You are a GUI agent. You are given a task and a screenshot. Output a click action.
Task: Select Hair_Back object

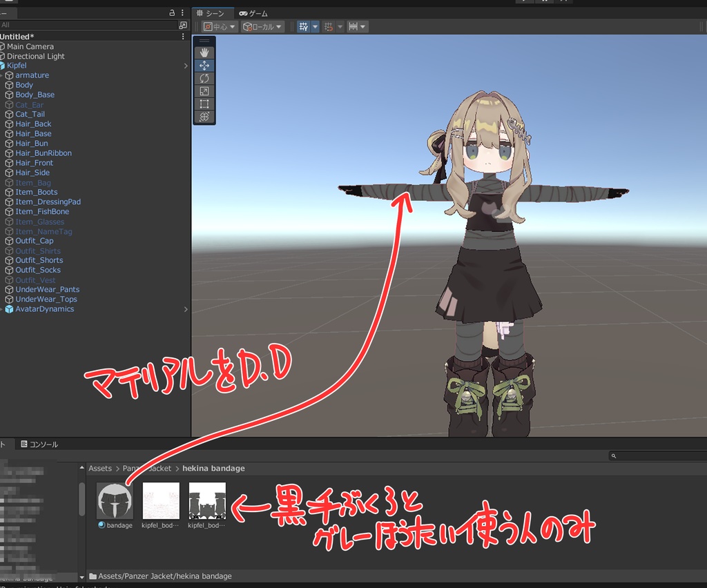[33, 124]
